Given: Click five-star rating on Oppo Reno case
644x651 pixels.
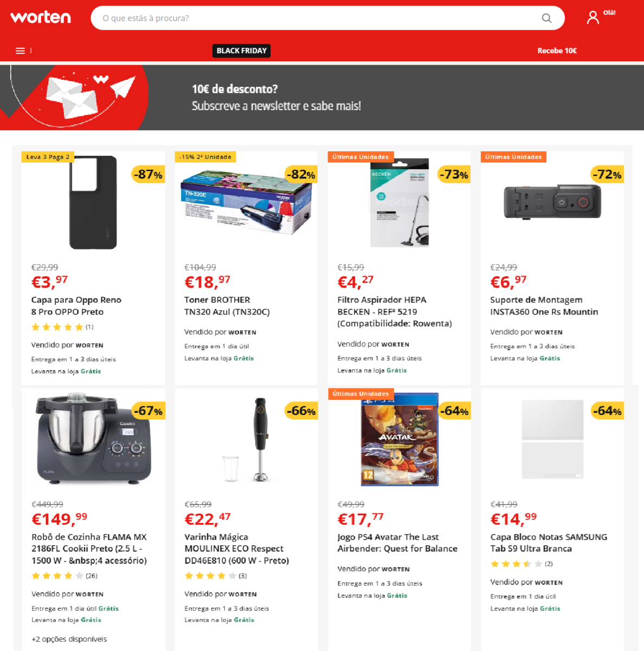Looking at the screenshot, I should [57, 327].
